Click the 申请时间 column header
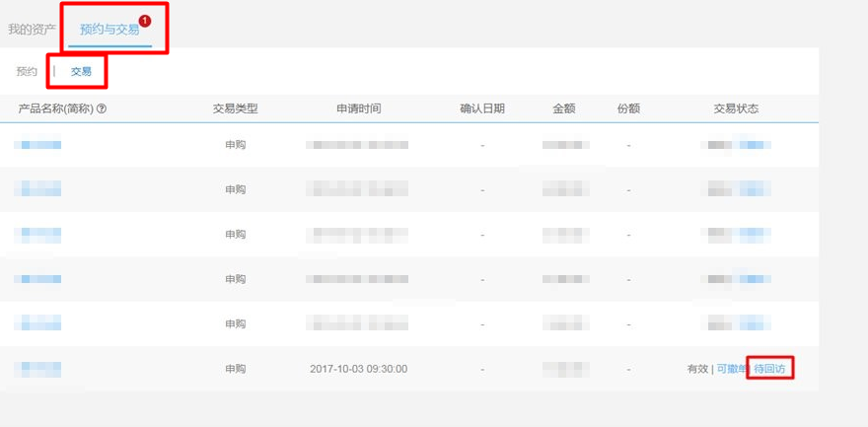 point(359,108)
